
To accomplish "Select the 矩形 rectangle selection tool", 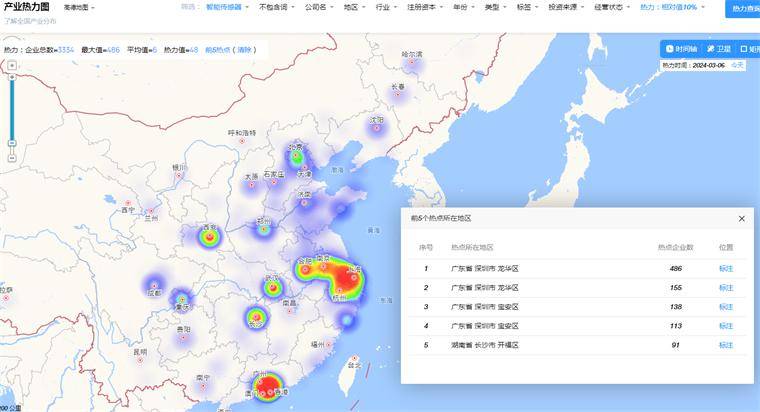I will coord(750,48).
